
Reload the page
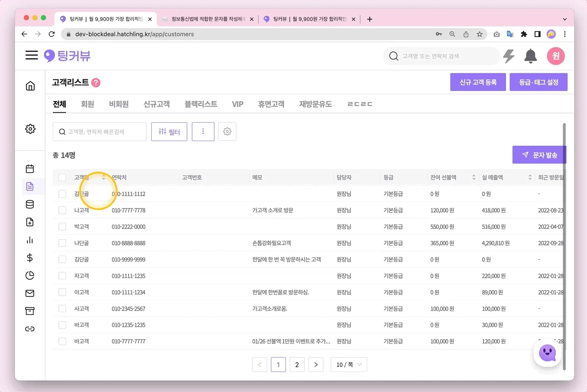pos(52,34)
